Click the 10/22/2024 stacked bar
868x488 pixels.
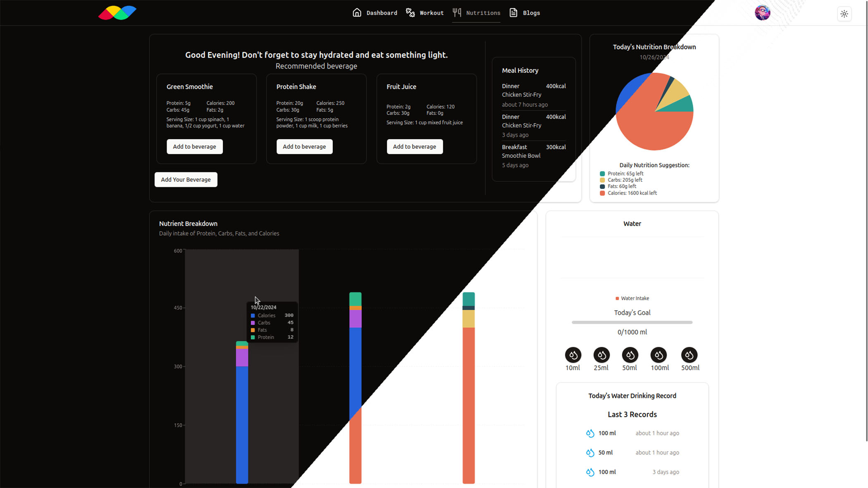(242, 413)
